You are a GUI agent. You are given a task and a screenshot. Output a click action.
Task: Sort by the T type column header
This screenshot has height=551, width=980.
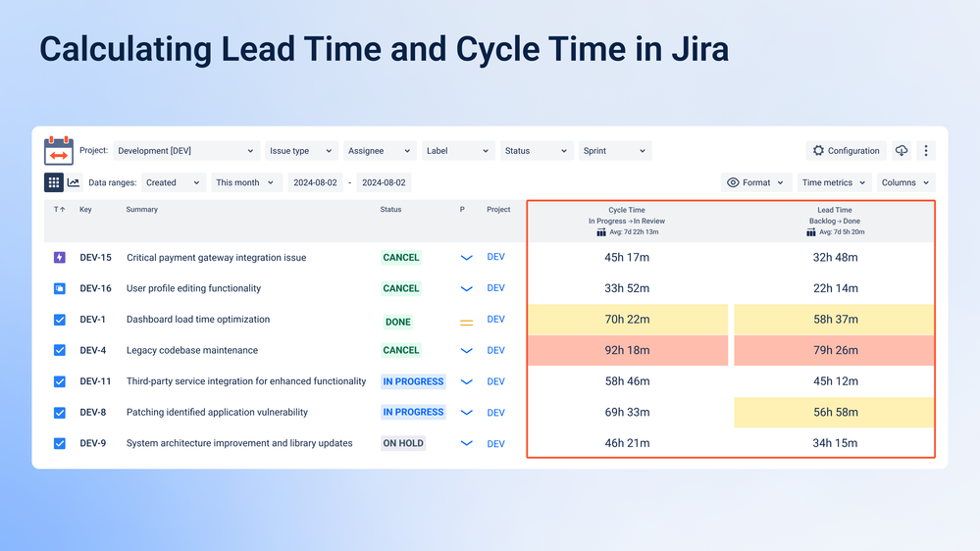[x=60, y=209]
